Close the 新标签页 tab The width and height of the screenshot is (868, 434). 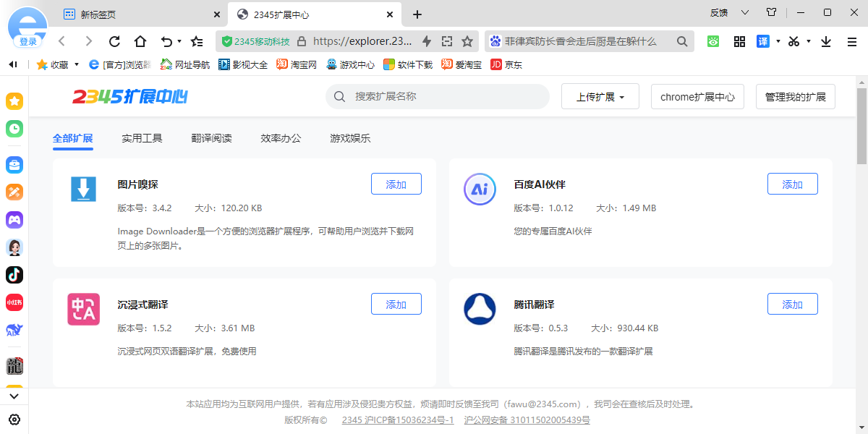(217, 14)
